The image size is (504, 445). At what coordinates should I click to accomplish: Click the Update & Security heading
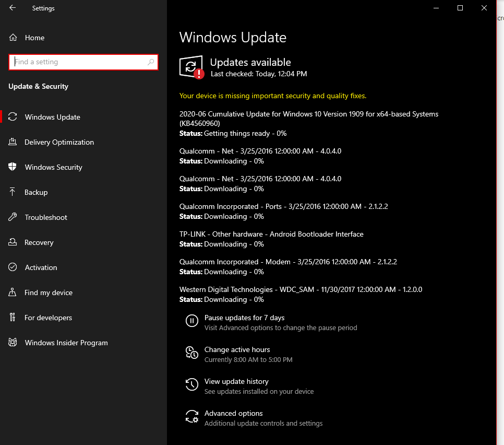click(38, 86)
